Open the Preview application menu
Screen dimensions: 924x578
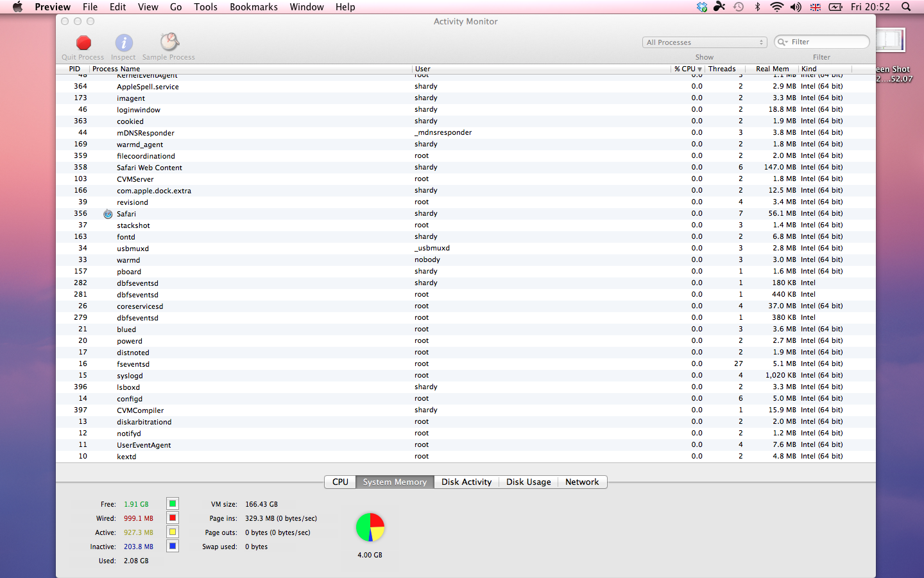[53, 7]
